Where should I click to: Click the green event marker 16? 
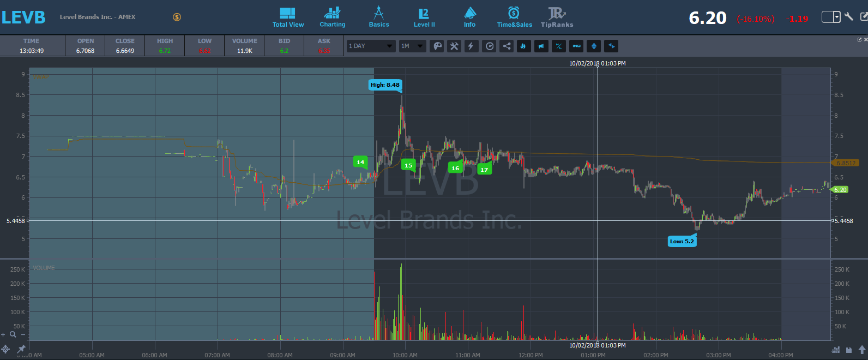[x=455, y=168]
